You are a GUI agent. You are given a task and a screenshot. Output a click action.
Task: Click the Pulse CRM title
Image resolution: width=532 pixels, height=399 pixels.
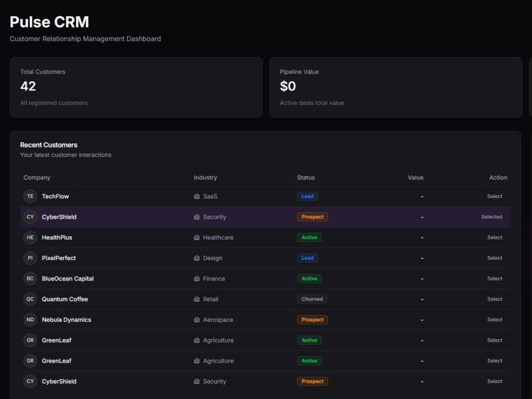[49, 22]
